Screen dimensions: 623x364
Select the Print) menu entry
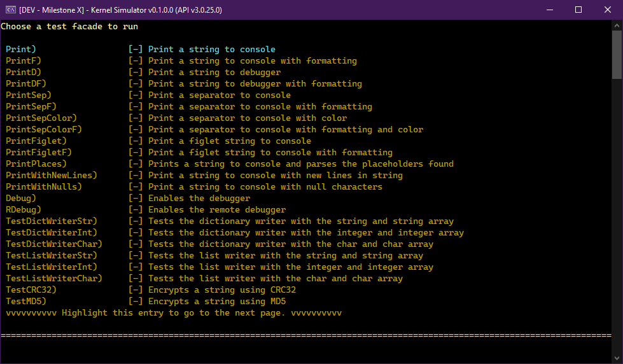[x=21, y=50]
